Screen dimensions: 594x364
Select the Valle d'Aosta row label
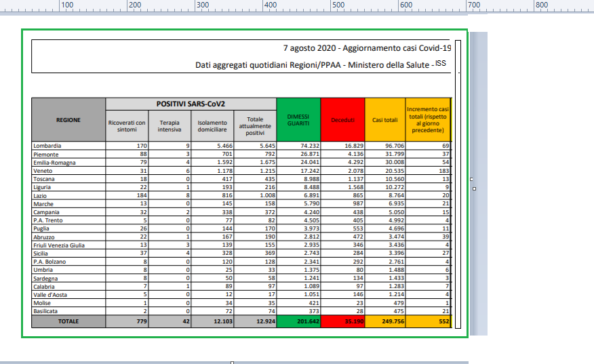[x=50, y=295]
